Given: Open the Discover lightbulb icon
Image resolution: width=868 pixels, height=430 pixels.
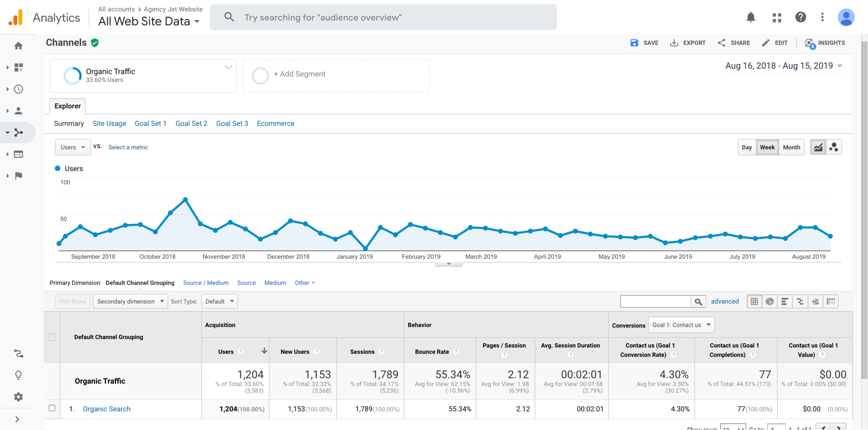Looking at the screenshot, I should [18, 375].
